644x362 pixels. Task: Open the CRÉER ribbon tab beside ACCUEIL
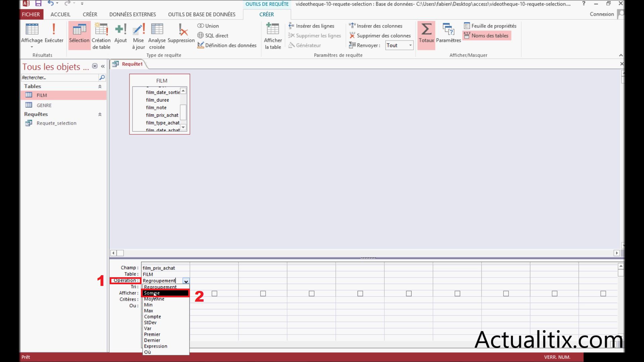coord(90,14)
